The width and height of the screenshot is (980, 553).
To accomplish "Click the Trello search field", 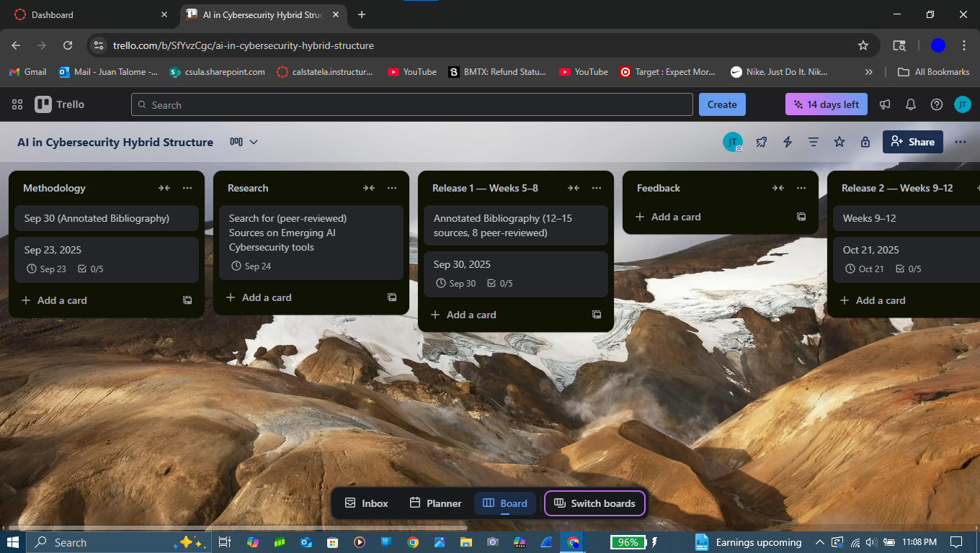I will pyautogui.click(x=411, y=104).
